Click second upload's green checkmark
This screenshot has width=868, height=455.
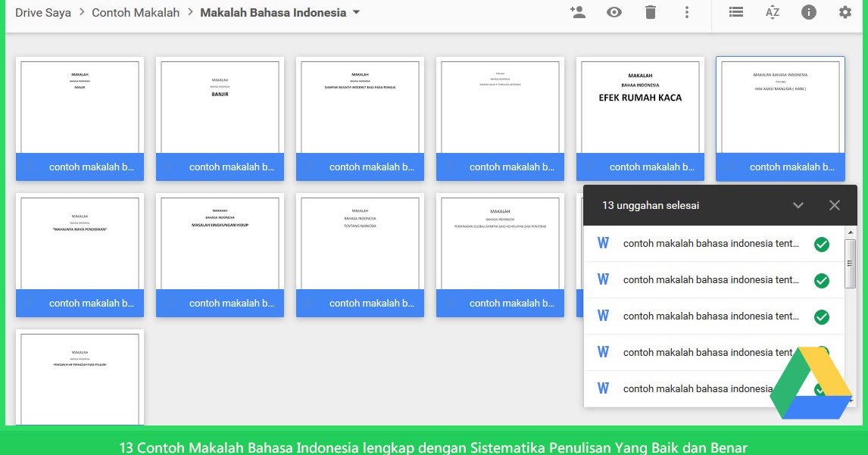(x=822, y=281)
